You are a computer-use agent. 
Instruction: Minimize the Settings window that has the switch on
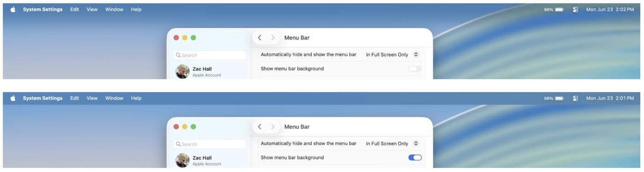pos(185,127)
